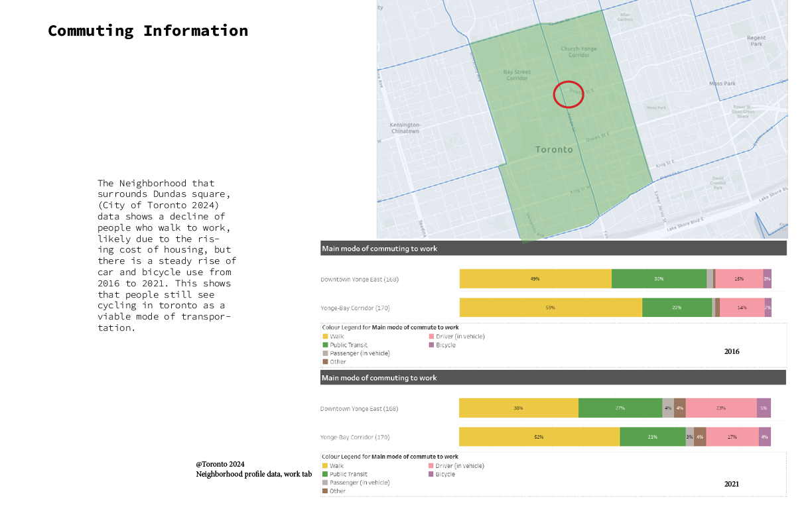Click the purple Bicycle swatch in 2021 legend
812x525 pixels.
point(431,474)
